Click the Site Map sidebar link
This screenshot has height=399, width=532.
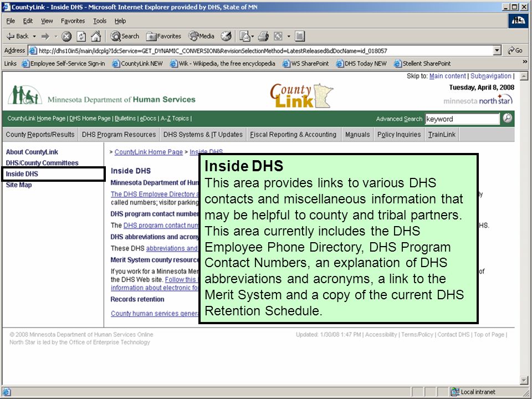[x=19, y=185]
